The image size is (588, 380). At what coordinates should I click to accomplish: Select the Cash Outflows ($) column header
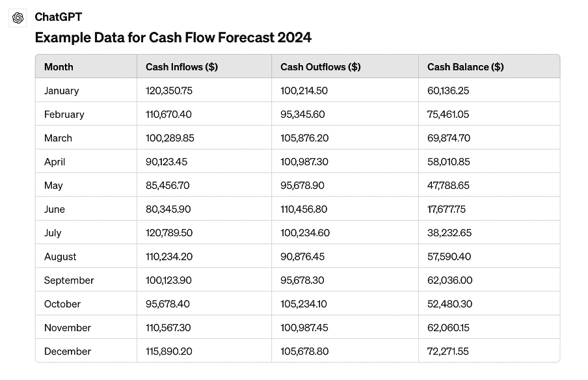point(320,67)
